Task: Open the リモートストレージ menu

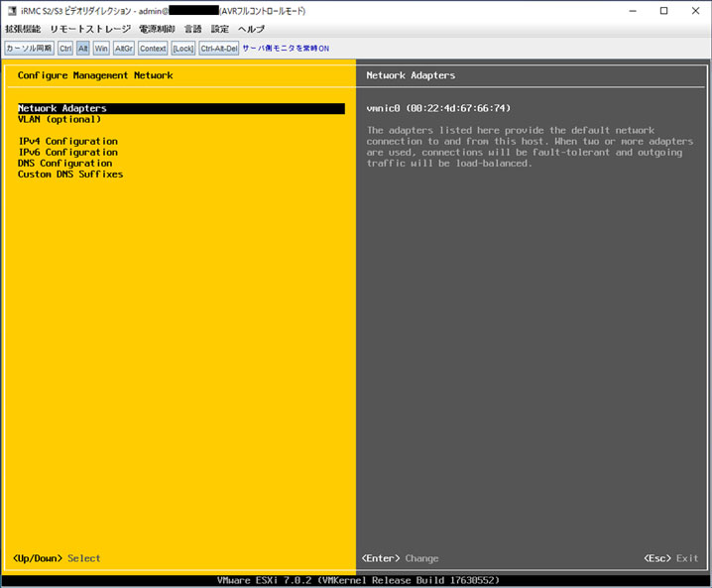Action: (90, 29)
